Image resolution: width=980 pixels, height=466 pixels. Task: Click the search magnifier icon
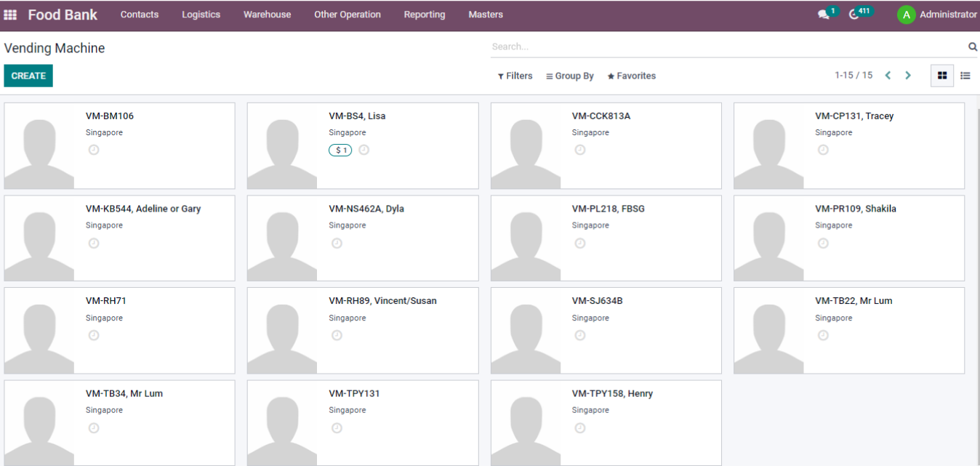[973, 47]
